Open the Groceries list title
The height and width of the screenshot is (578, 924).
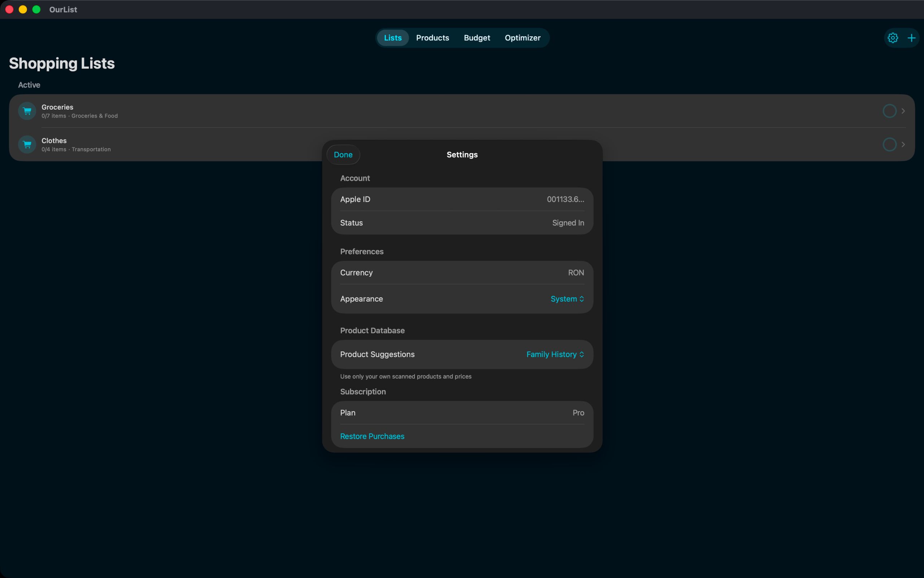(57, 107)
